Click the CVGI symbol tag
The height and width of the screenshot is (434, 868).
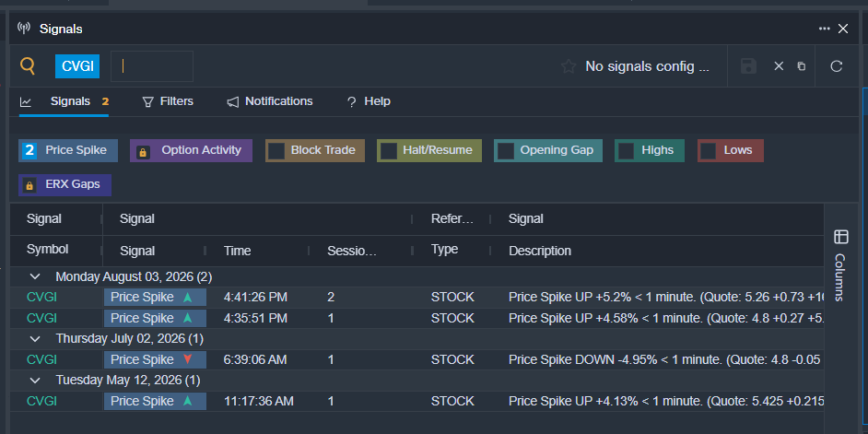pyautogui.click(x=77, y=66)
